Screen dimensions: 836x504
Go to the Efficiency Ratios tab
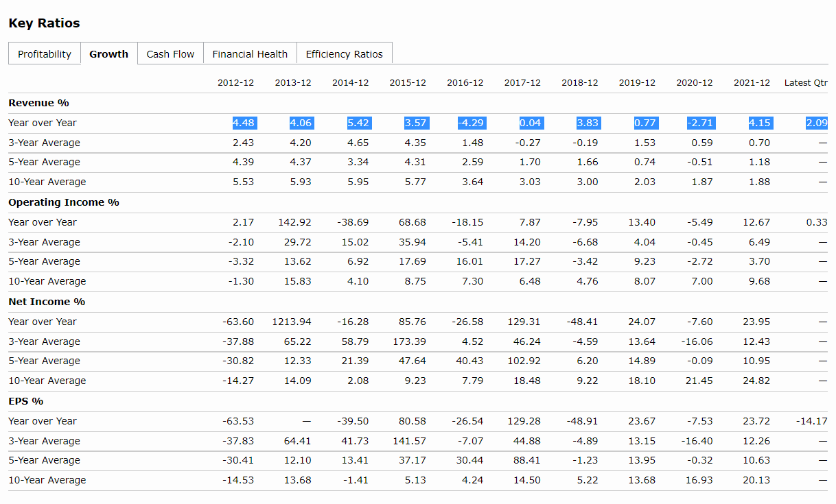click(x=344, y=54)
